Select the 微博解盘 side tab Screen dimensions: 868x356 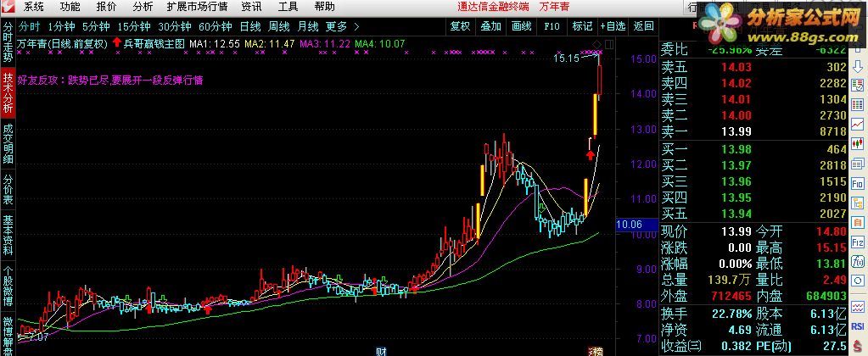tap(8, 333)
